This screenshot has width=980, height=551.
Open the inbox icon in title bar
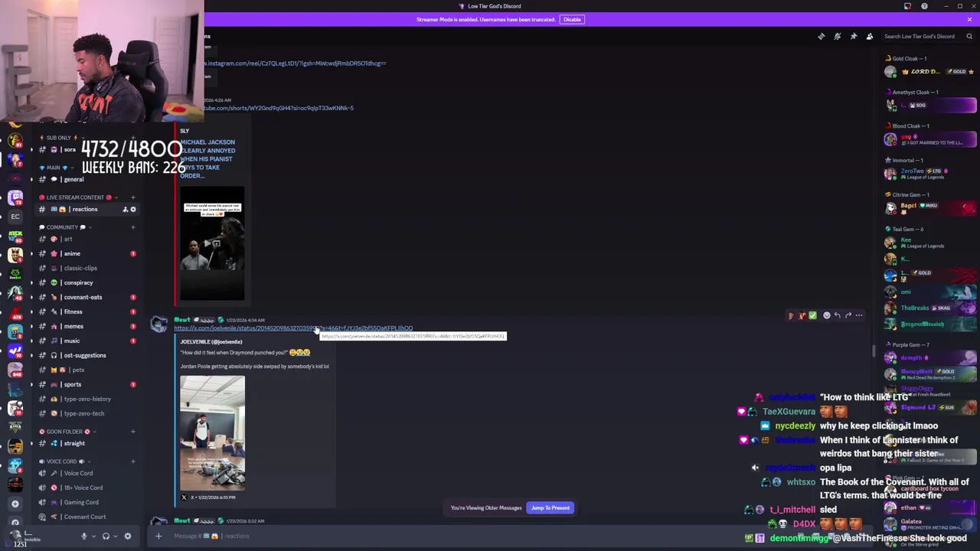907,6
